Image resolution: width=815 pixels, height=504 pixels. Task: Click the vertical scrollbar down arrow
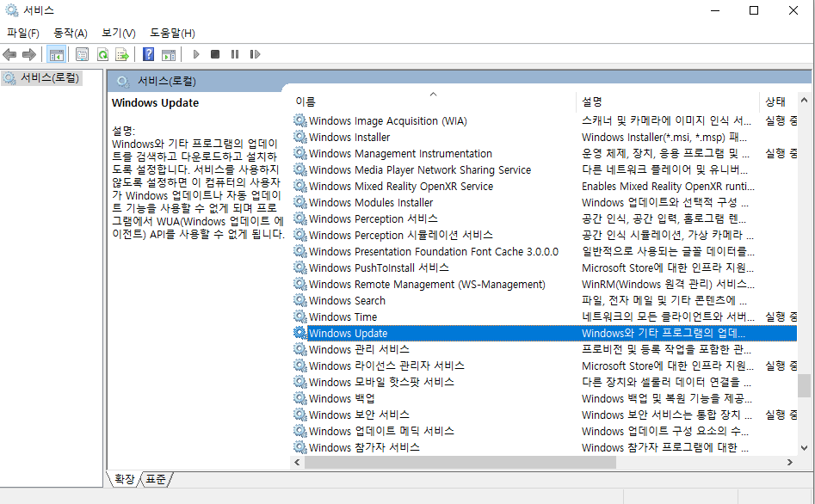[x=804, y=448]
